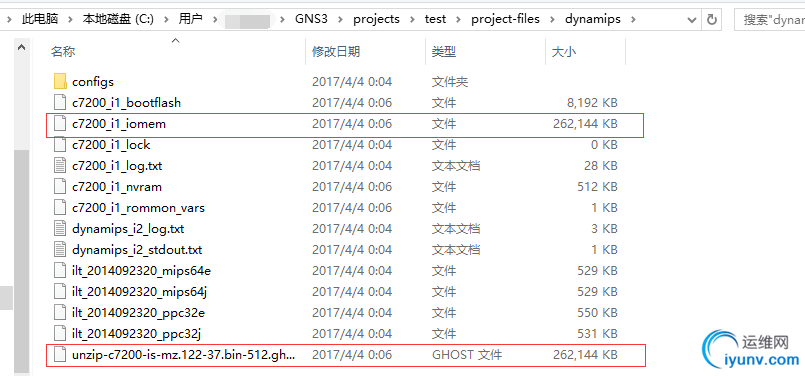This screenshot has height=376, width=805.
Task: Select the ilt_2014092320_ppc32e file name
Action: pos(139,312)
